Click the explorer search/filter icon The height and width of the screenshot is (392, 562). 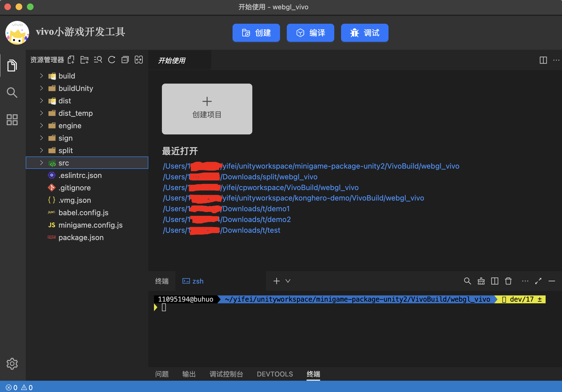pyautogui.click(x=98, y=60)
